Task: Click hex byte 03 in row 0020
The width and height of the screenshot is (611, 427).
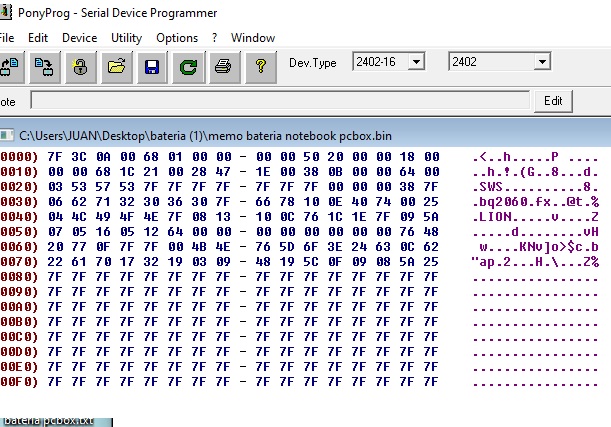Action: pyautogui.click(x=55, y=187)
